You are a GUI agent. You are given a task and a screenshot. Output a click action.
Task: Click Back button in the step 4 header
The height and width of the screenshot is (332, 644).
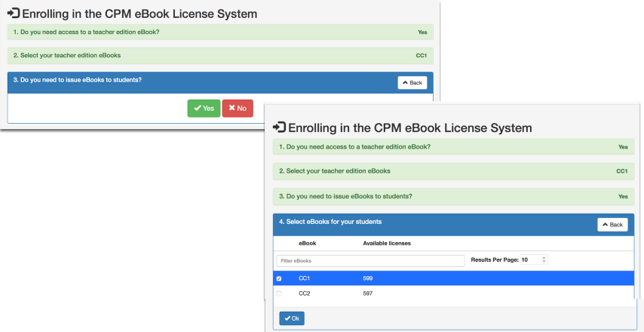click(612, 225)
